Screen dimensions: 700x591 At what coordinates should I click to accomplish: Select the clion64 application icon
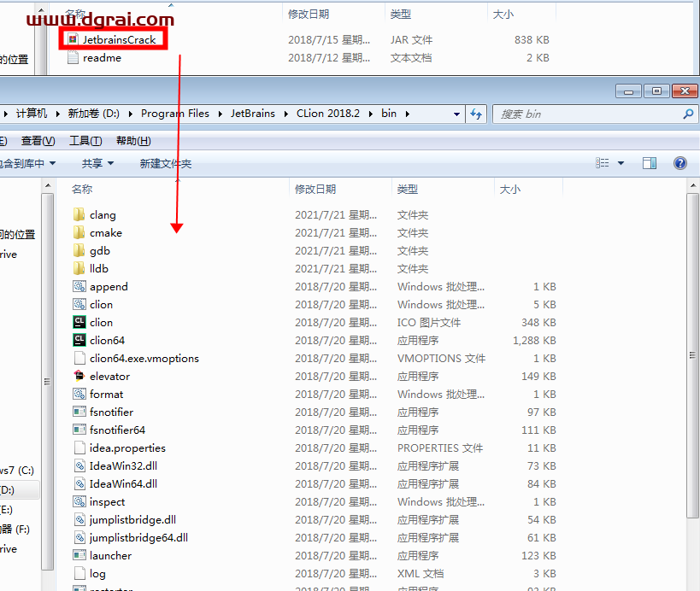click(79, 340)
